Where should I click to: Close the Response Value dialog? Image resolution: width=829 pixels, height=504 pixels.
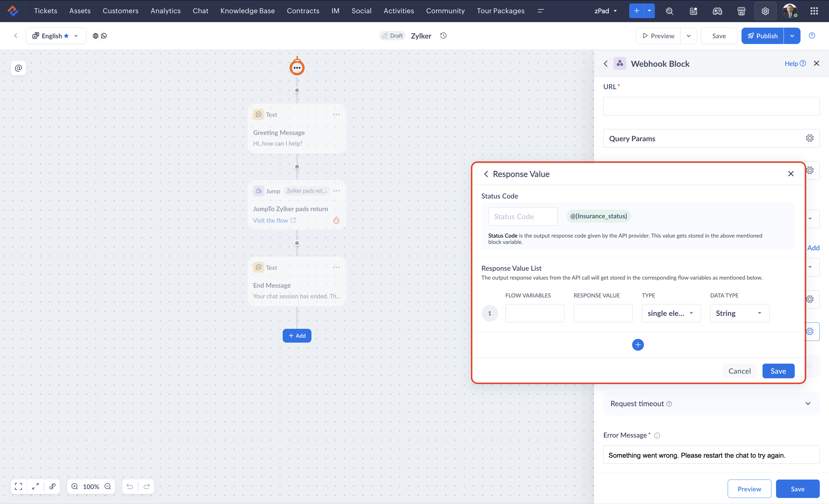tap(791, 173)
